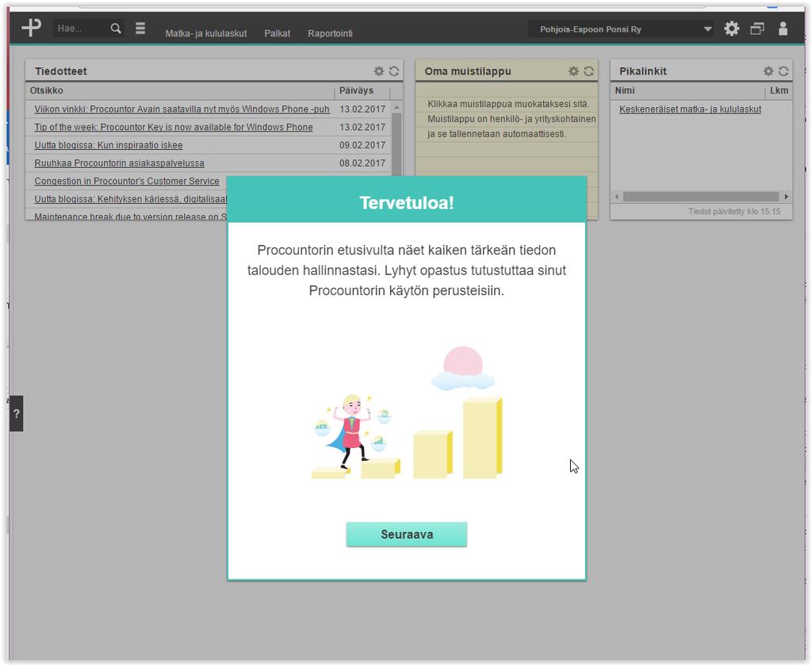The width and height of the screenshot is (812, 666).
Task: Click the Tiedotteet list vertical scrollbar
Action: [x=396, y=143]
